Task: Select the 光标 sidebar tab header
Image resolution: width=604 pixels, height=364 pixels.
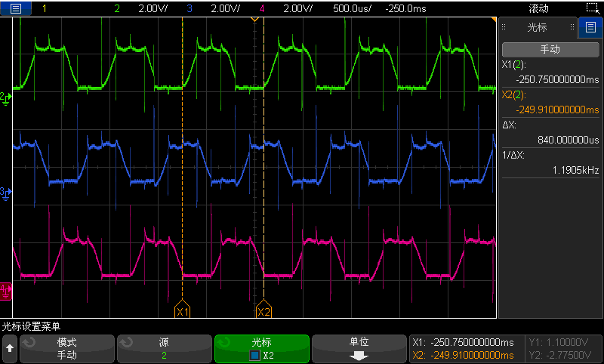Action: tap(537, 27)
